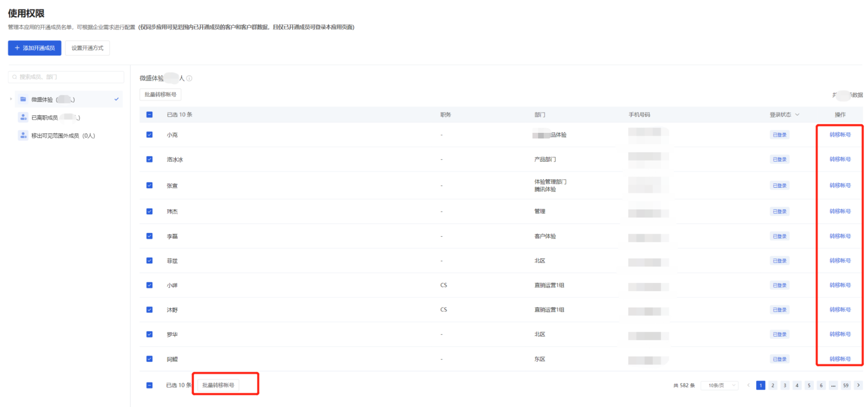The height and width of the screenshot is (407, 868).
Task: Click the ellipsis pagination button
Action: click(x=833, y=385)
